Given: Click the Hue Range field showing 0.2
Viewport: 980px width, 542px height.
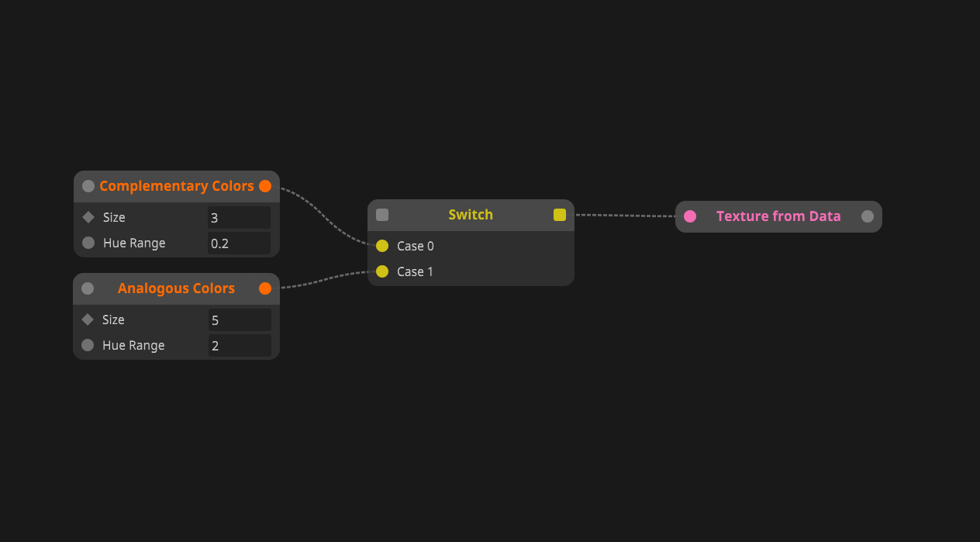Looking at the screenshot, I should coord(239,243).
